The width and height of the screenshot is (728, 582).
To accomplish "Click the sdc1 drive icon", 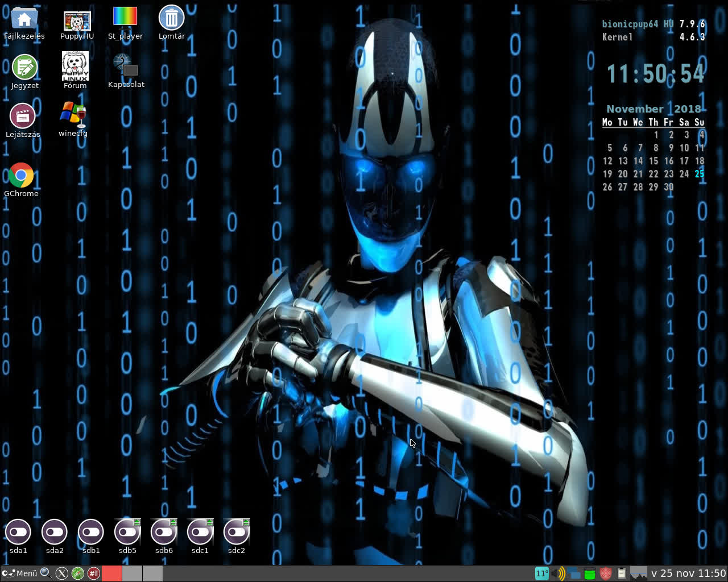I will pos(200,536).
